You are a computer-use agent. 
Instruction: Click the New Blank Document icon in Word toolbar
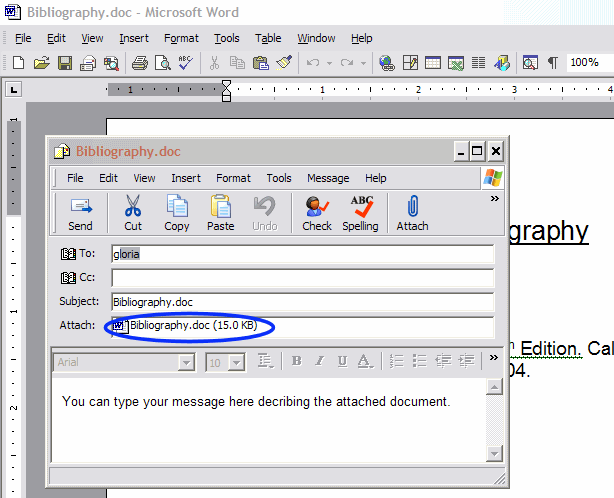(x=18, y=63)
